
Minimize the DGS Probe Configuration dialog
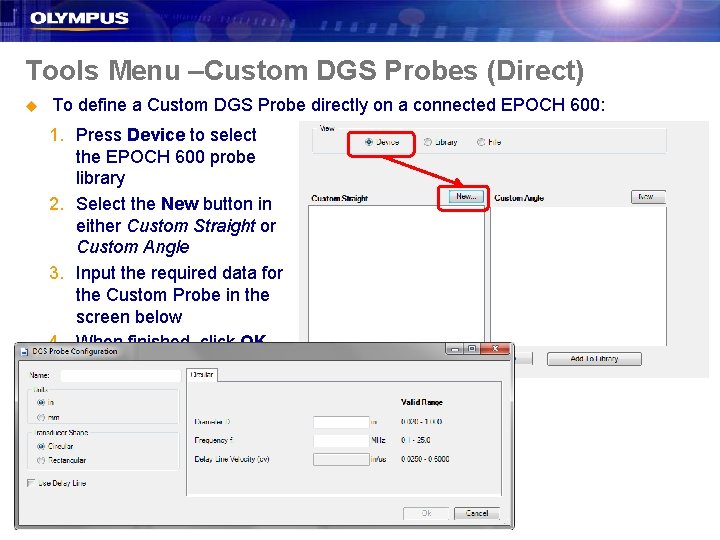click(x=455, y=349)
